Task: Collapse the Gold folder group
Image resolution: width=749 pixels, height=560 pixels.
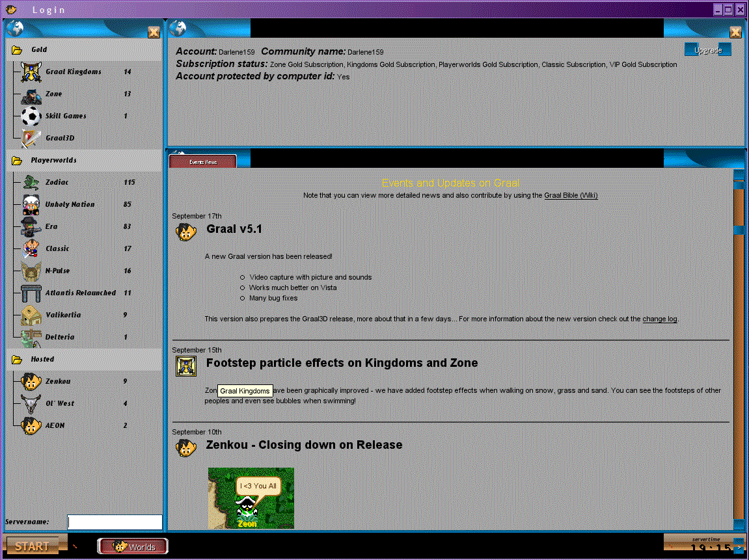Action: pyautogui.click(x=17, y=50)
